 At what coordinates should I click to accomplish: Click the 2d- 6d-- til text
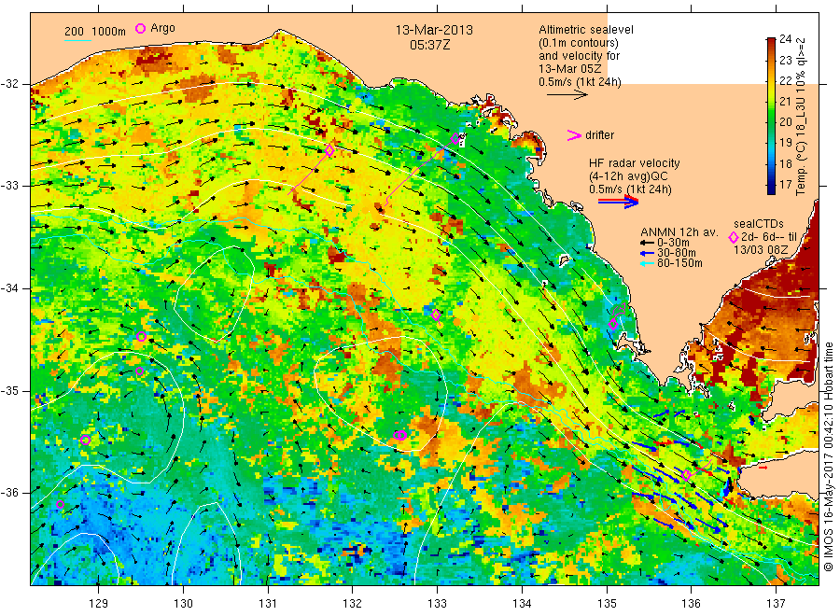[x=769, y=237]
